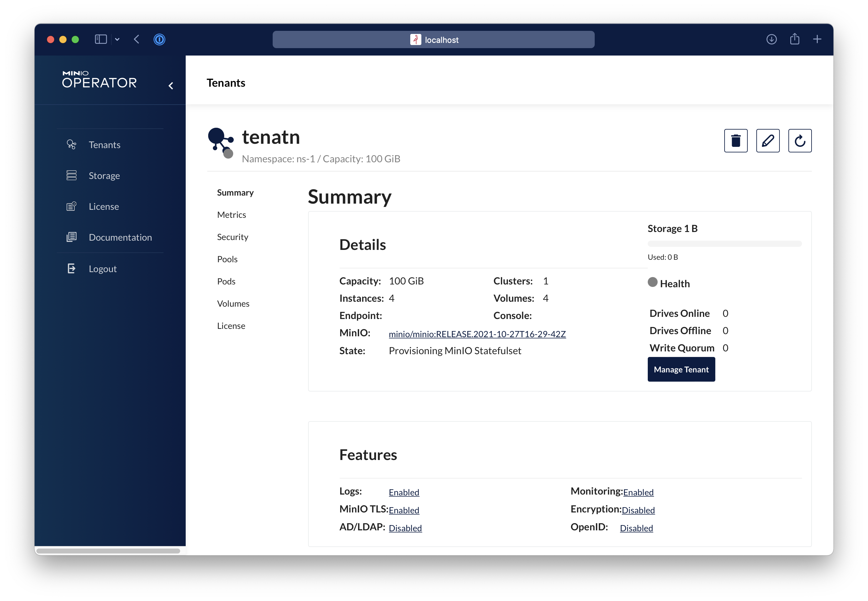Image resolution: width=868 pixels, height=601 pixels.
Task: Open the Storage sidebar item
Action: [x=104, y=176]
